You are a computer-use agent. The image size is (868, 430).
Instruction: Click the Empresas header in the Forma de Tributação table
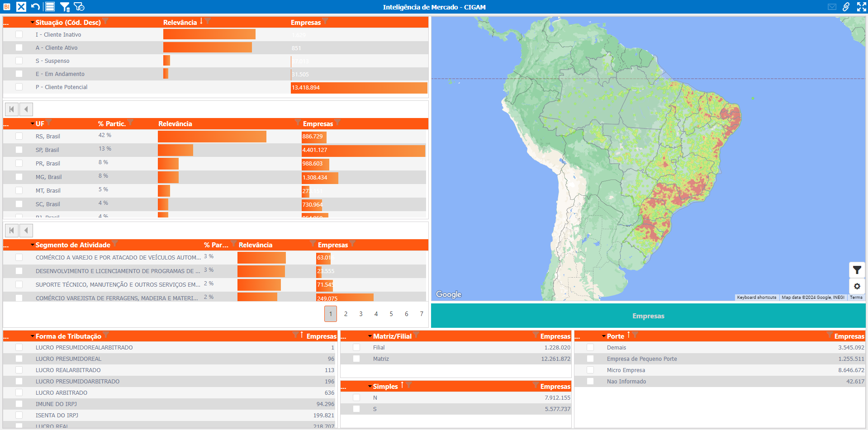coord(322,336)
